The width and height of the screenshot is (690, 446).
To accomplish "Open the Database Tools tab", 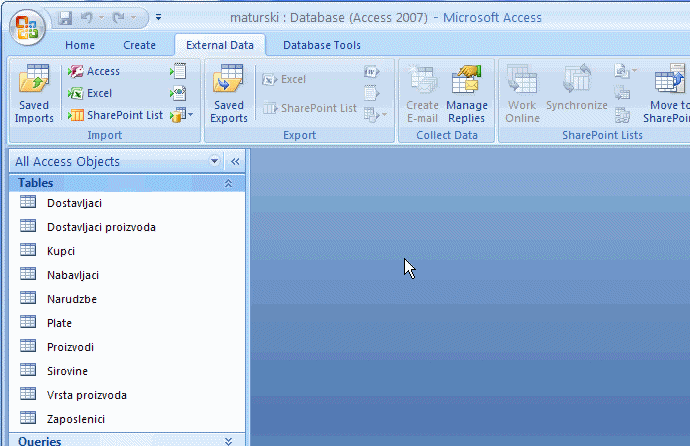I will (322, 45).
